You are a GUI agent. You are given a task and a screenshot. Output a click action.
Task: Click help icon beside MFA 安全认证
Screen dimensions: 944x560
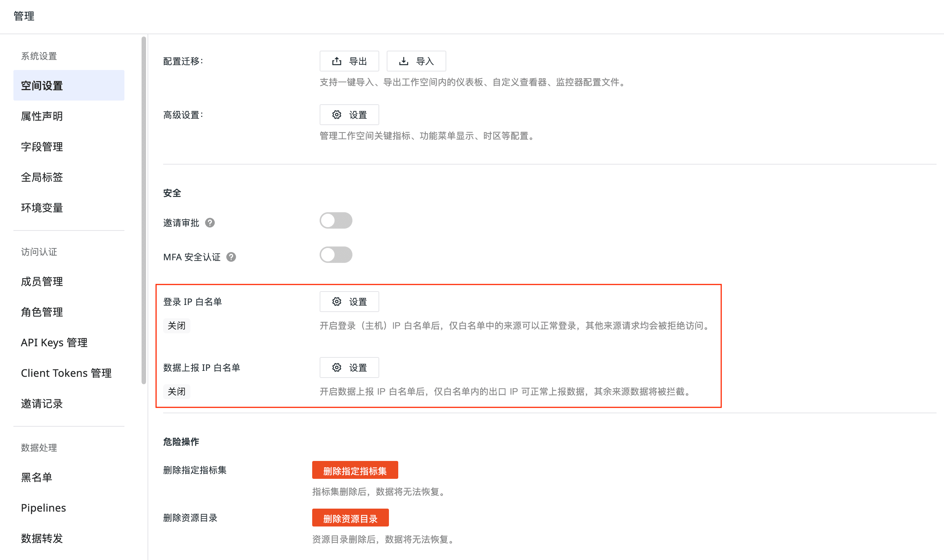tap(231, 257)
